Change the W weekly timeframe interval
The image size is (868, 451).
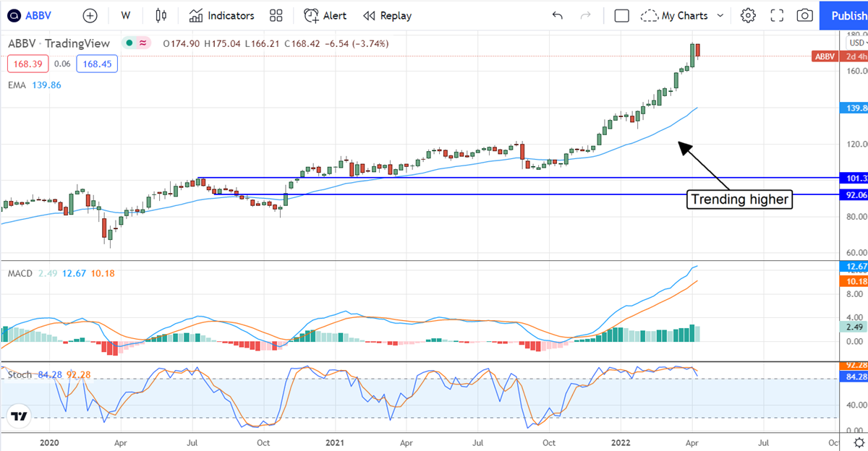click(x=126, y=15)
